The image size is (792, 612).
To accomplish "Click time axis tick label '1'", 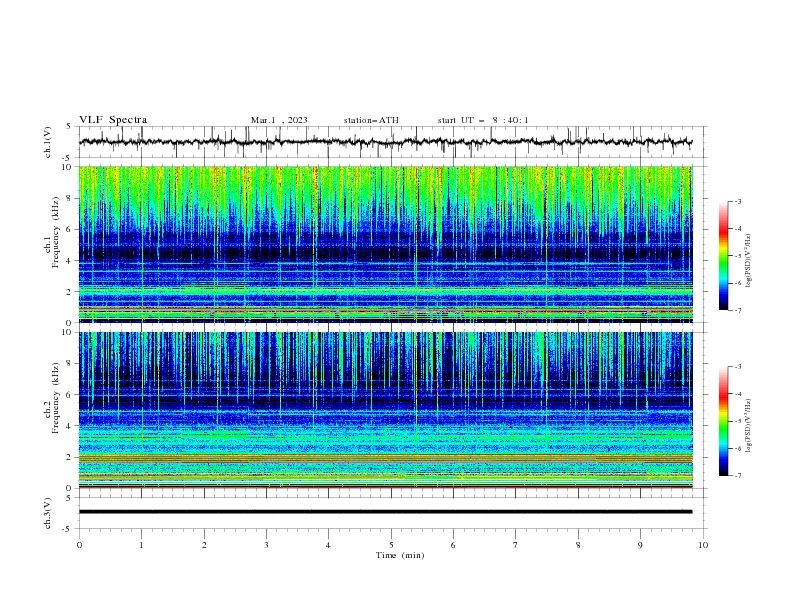I will point(142,545).
